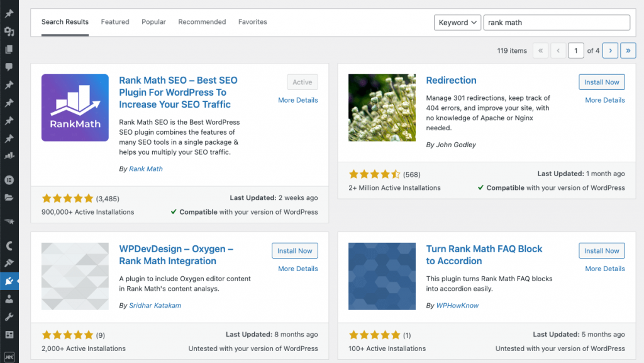Jump to the last page of results

(628, 50)
